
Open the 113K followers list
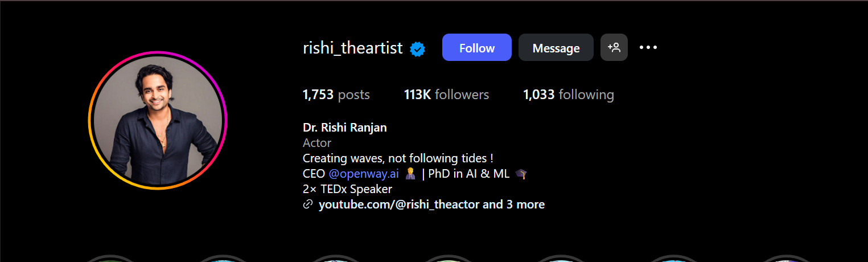pyautogui.click(x=446, y=95)
